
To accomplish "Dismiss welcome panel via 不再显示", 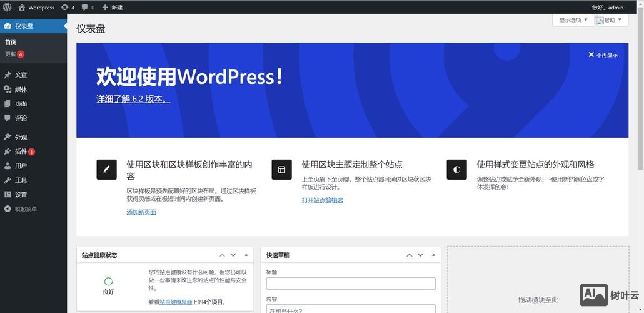I will coord(603,54).
